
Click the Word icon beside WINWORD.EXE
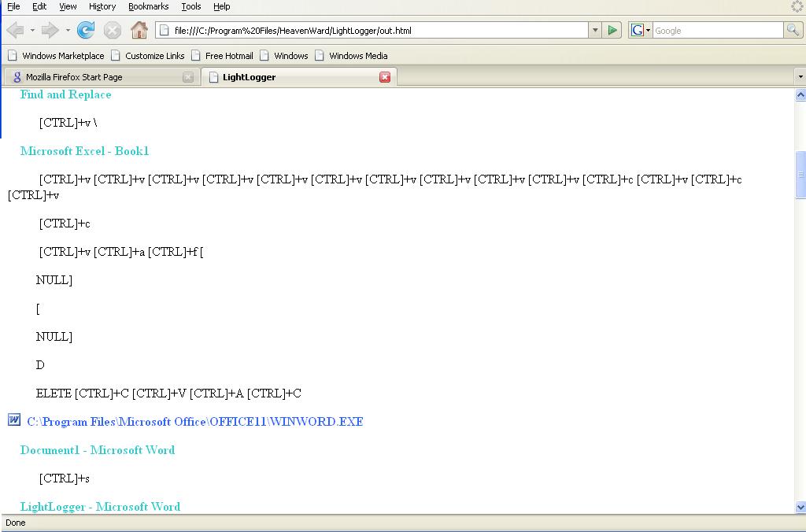[x=14, y=420]
